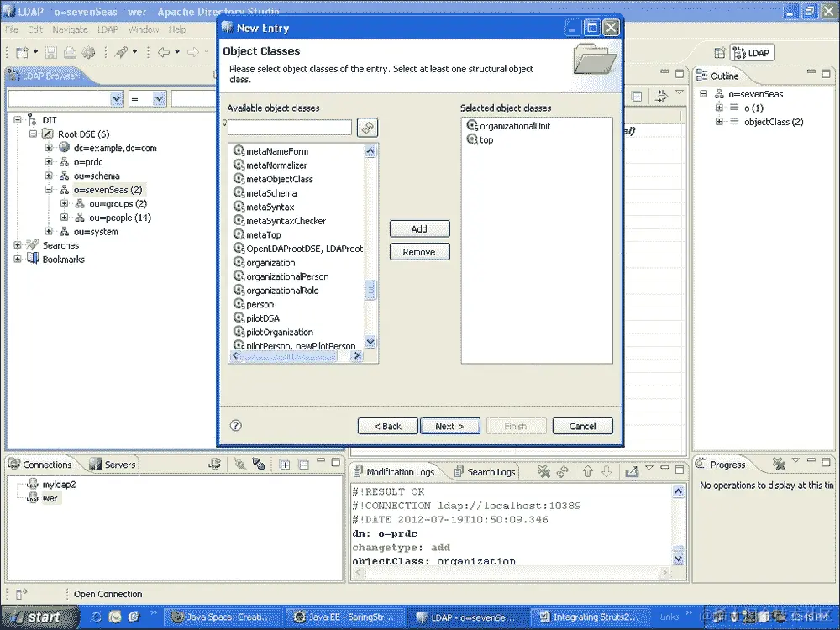
Task: Select the wer connection
Action: pos(50,498)
